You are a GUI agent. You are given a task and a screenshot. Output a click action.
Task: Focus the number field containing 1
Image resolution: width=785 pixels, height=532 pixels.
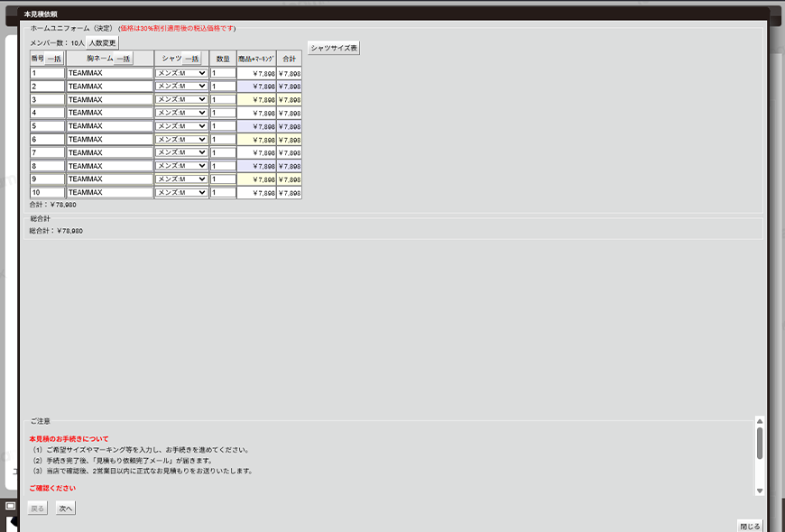click(48, 73)
